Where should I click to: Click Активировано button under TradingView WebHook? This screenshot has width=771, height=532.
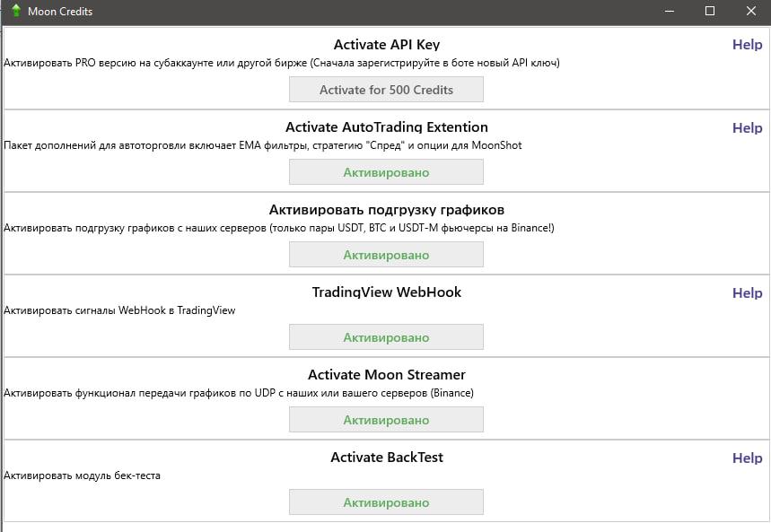386,337
